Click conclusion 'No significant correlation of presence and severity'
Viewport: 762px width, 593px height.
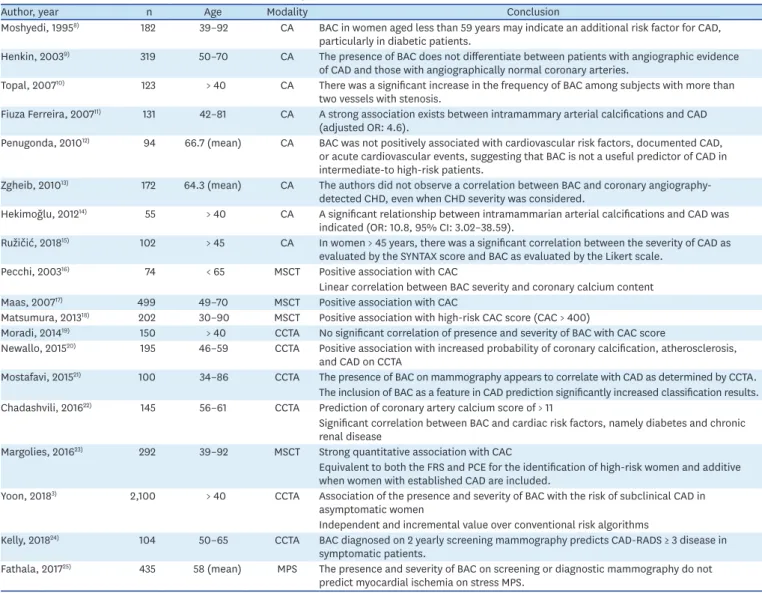coord(492,333)
